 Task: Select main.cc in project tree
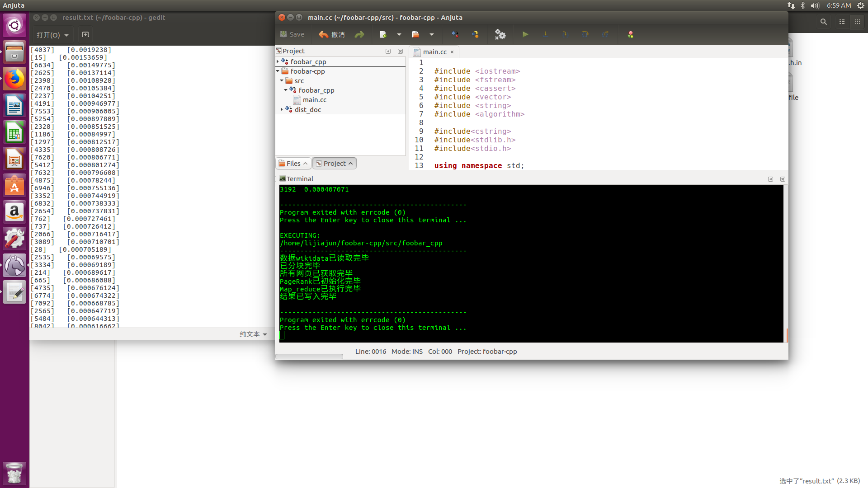(x=314, y=100)
